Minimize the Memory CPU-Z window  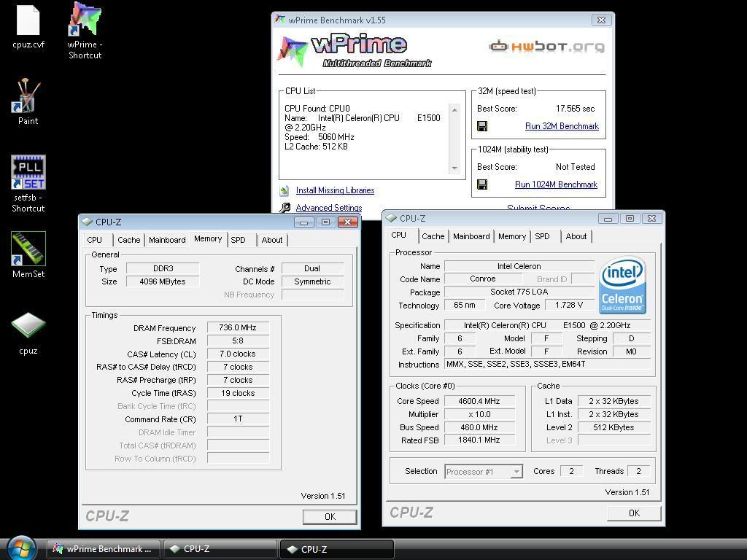coord(304,222)
